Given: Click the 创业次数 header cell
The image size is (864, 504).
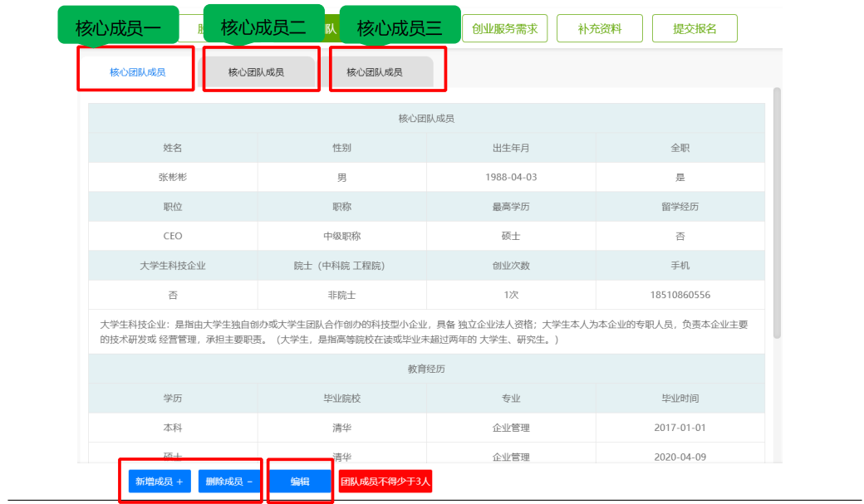Looking at the screenshot, I should tap(511, 266).
